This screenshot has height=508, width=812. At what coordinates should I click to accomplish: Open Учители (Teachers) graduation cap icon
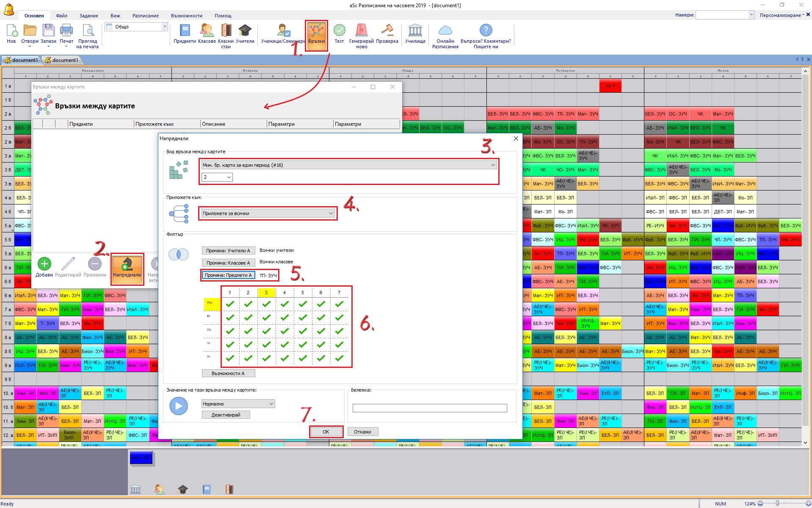245,31
